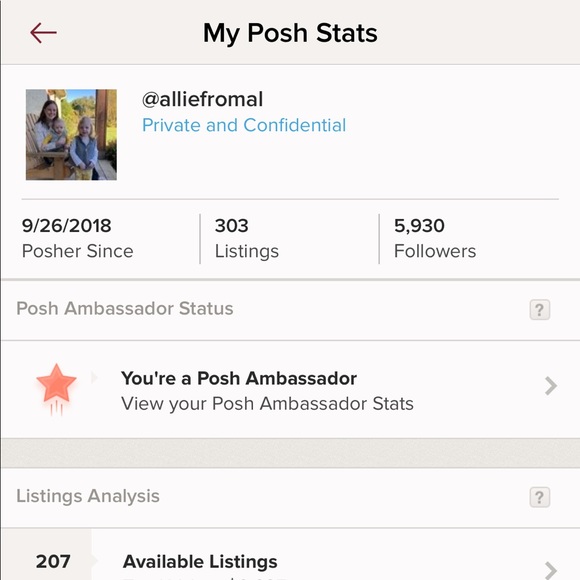Open the Listings Analysis help icon
The width and height of the screenshot is (580, 580).
click(540, 497)
